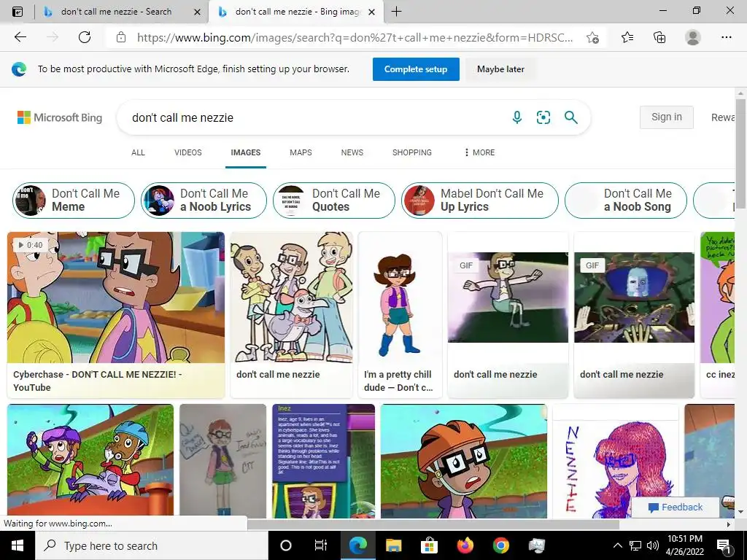Open the GIF of girl with outstretched arms
The width and height of the screenshot is (747, 560).
coord(508,297)
